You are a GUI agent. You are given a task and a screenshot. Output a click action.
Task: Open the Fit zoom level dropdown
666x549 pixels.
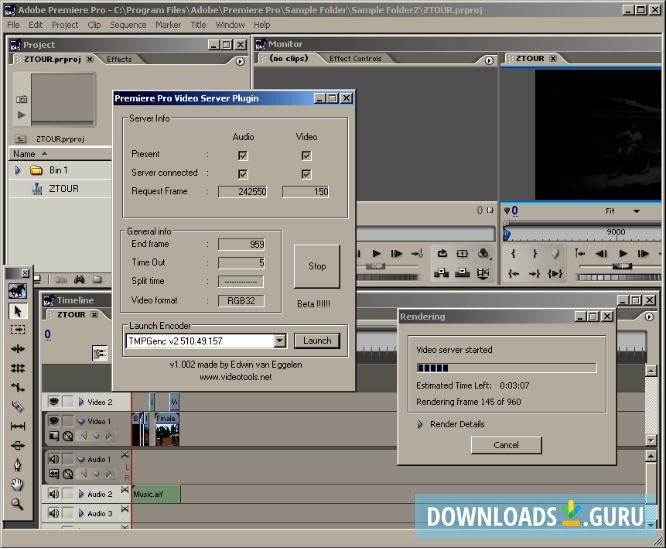tap(637, 211)
